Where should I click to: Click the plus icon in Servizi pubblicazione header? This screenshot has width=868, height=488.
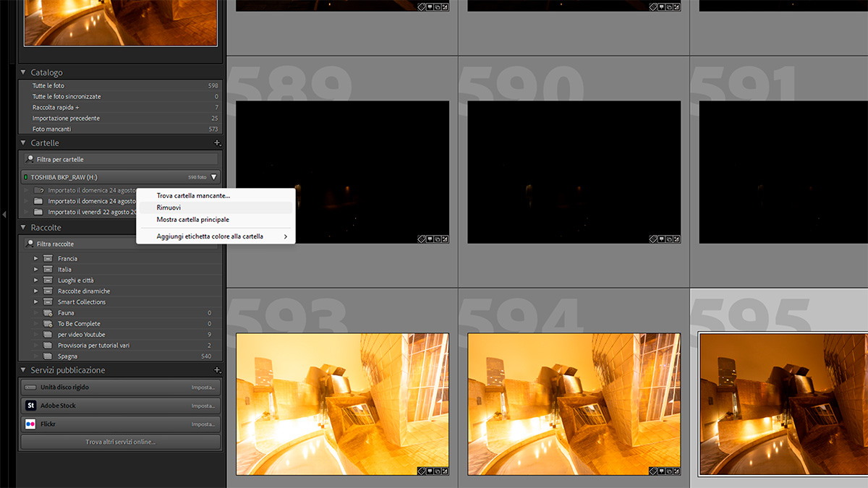[217, 370]
